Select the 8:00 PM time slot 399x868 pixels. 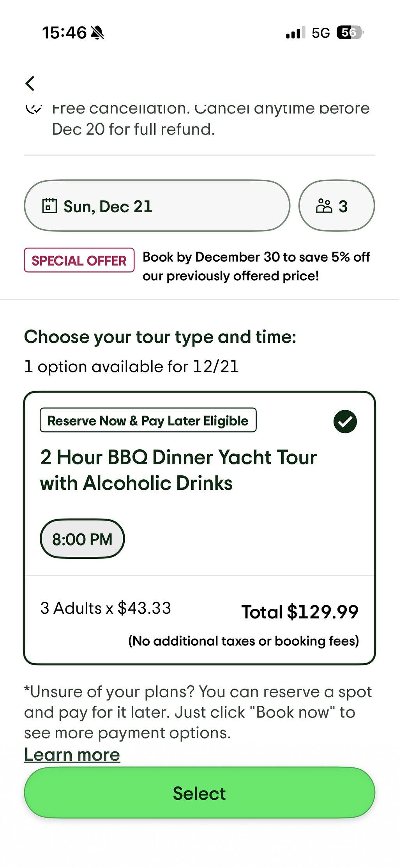tap(82, 539)
